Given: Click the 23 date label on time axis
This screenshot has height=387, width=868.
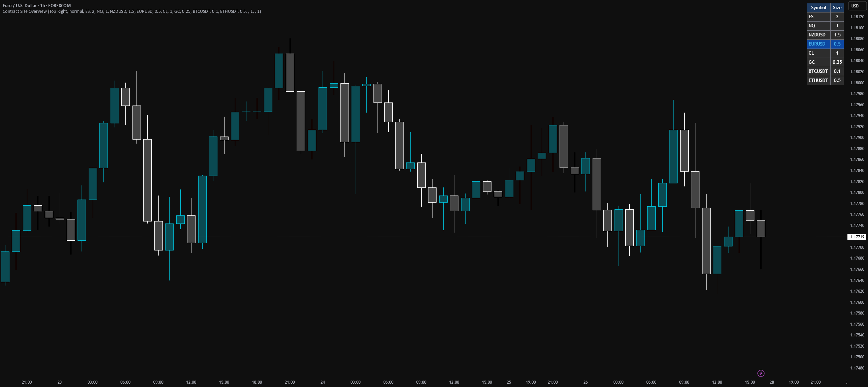Looking at the screenshot, I should (60, 382).
